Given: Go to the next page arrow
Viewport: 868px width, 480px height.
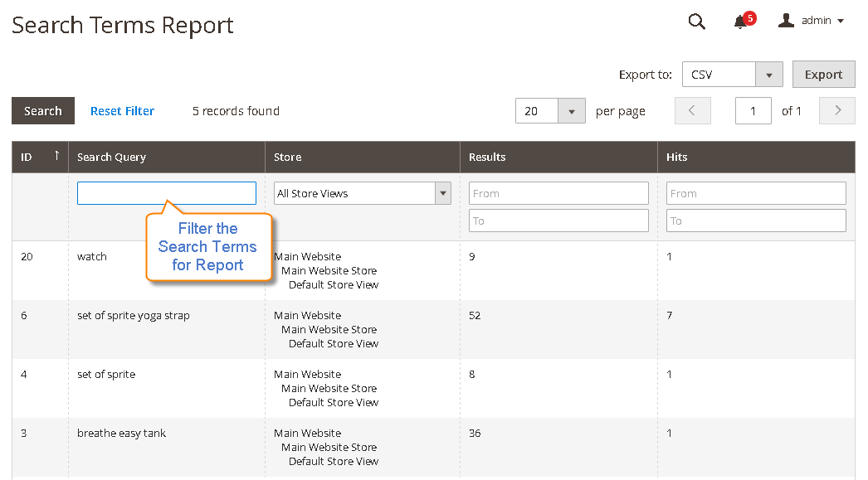Looking at the screenshot, I should click(x=836, y=110).
